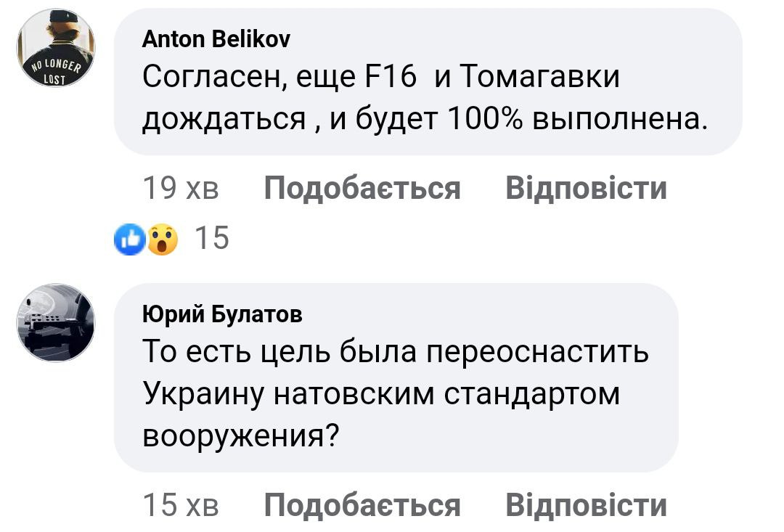
Task: View the 15 reactions count
Action: (x=213, y=239)
